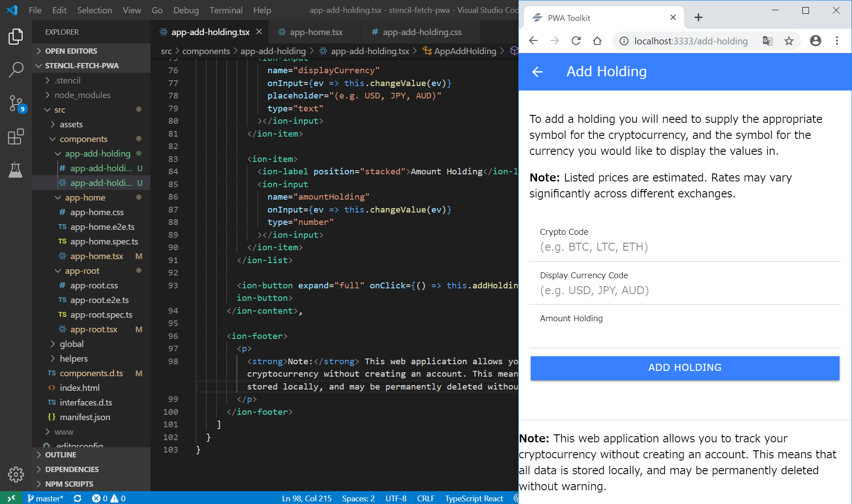
Task: Go forward in the Chrome browser
Action: pos(555,41)
